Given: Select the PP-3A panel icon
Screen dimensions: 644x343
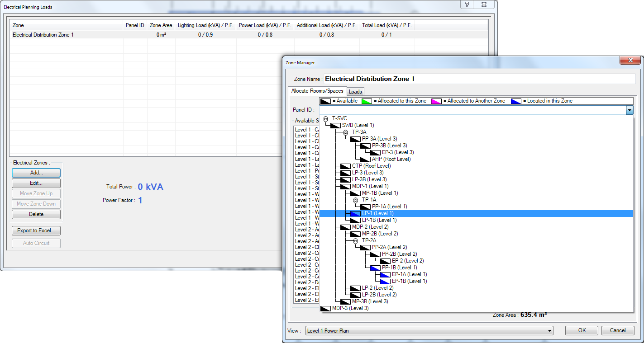Looking at the screenshot, I should [355, 139].
